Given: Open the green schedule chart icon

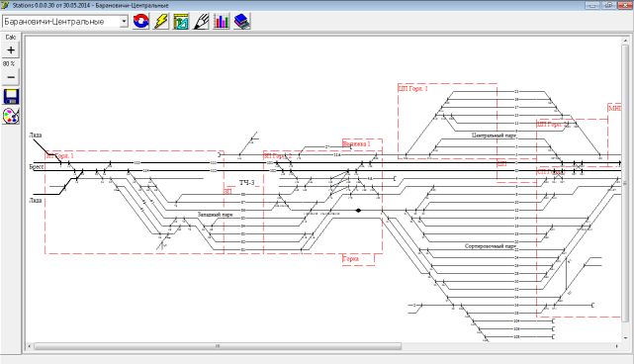Looking at the screenshot, I should 181,21.
